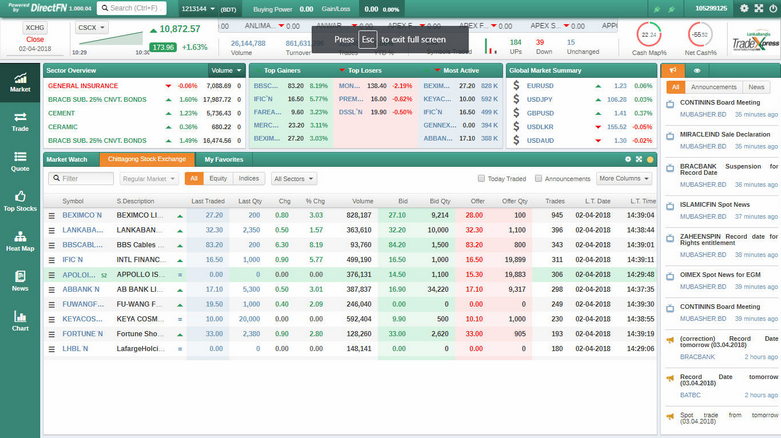The height and width of the screenshot is (438, 781).
Task: Click the Filter input field
Action: point(85,179)
